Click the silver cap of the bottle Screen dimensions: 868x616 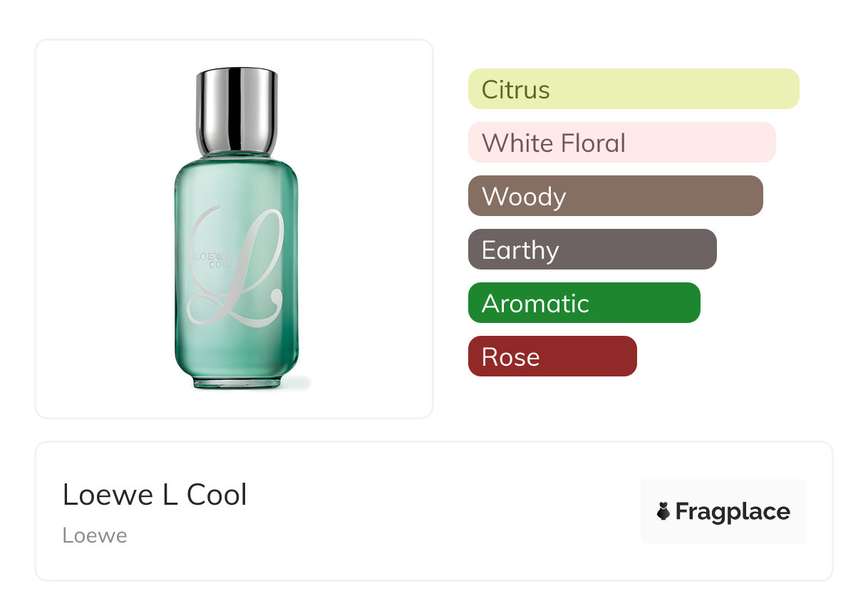(x=237, y=107)
